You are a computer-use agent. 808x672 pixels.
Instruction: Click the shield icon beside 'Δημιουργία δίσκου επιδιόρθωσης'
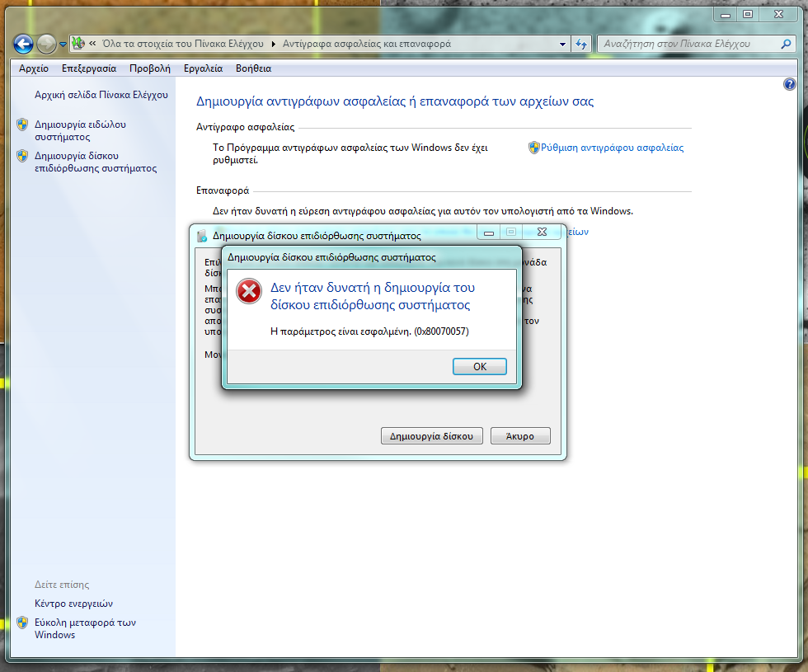coord(22,156)
